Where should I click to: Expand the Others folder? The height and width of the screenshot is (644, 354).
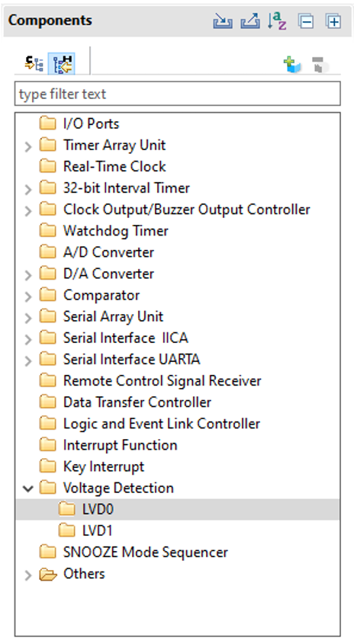click(28, 575)
